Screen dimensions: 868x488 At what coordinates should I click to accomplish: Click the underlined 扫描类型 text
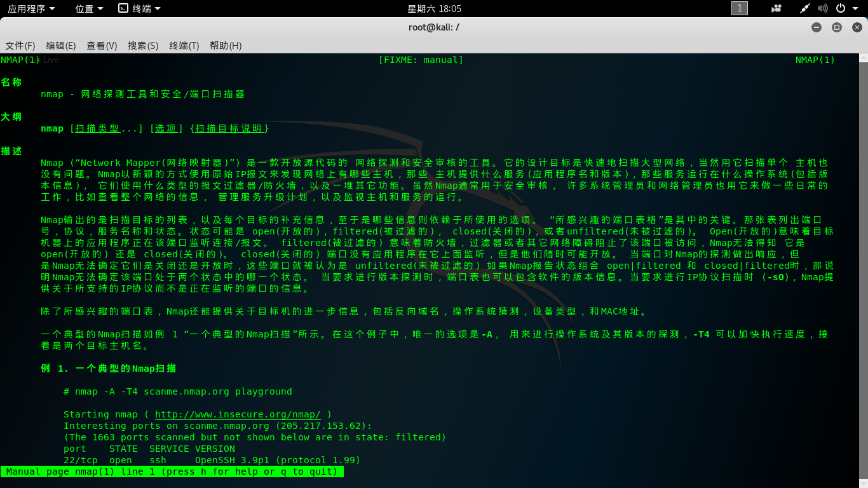(97, 128)
